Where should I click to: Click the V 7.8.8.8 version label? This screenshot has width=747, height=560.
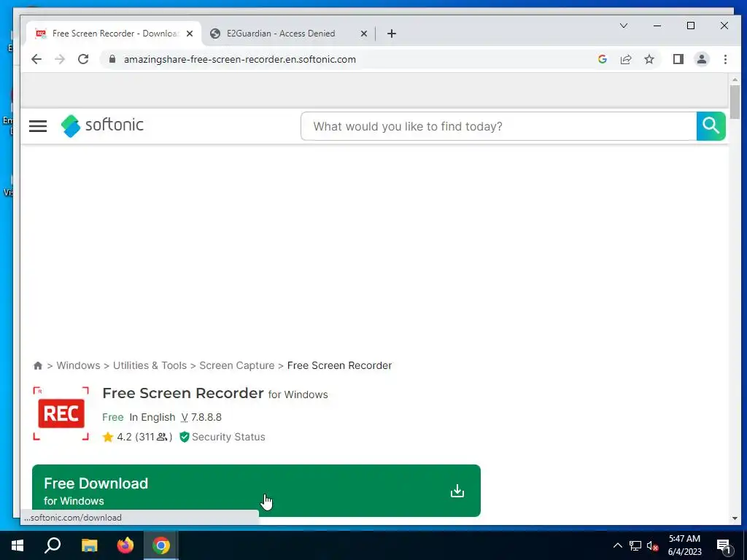pos(201,417)
